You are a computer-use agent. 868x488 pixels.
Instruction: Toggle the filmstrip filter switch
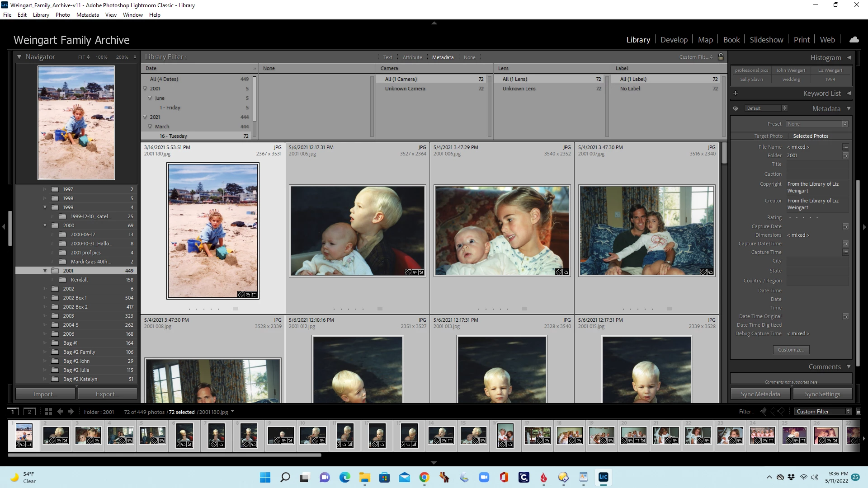tap(859, 412)
